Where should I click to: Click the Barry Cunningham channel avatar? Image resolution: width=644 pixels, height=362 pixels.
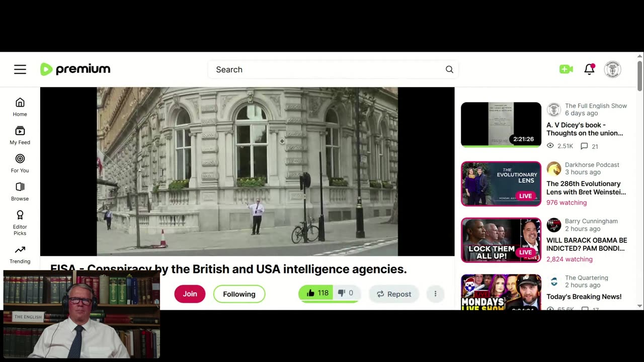point(554,225)
